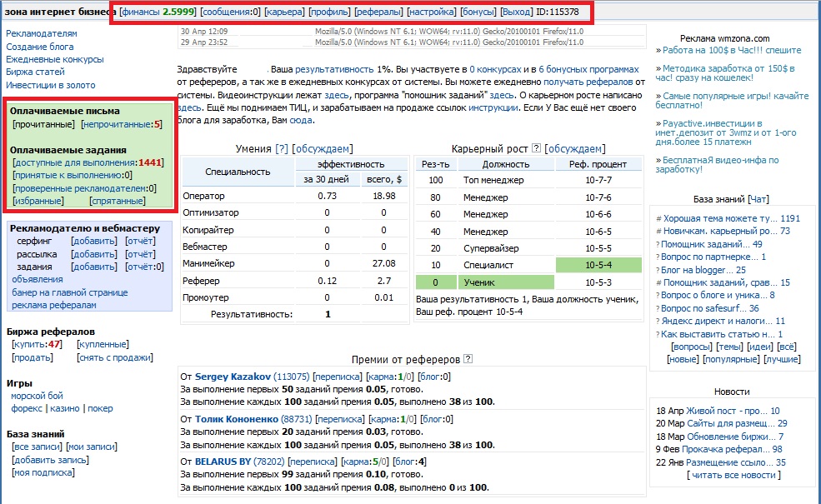This screenshot has width=821, height=504.
Task: Open the Чат link by База знаний
Action: point(758,199)
